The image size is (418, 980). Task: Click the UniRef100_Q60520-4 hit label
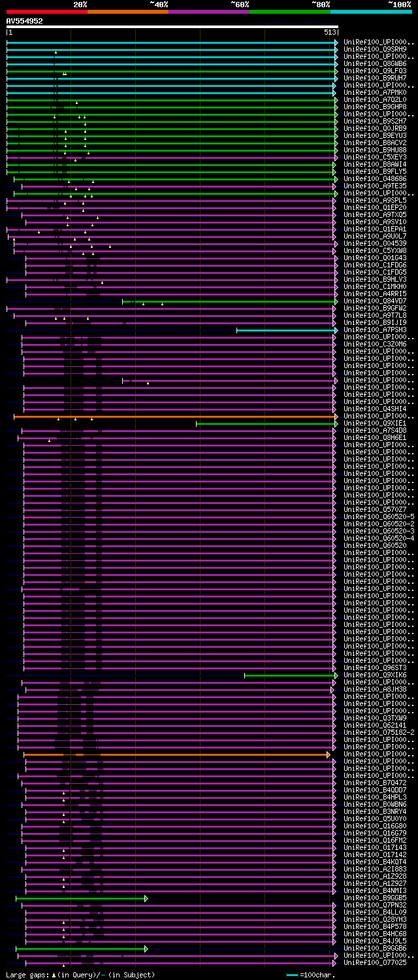379,538
